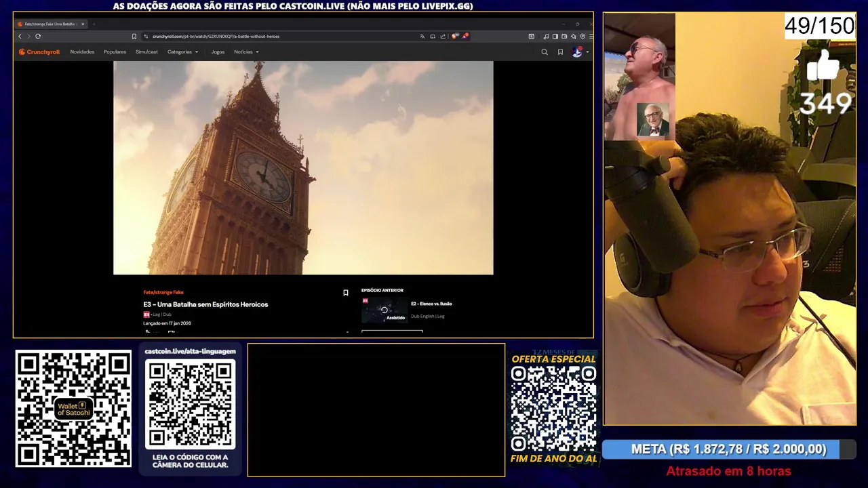Toggle the browser sidebar panel icon

[x=555, y=37]
